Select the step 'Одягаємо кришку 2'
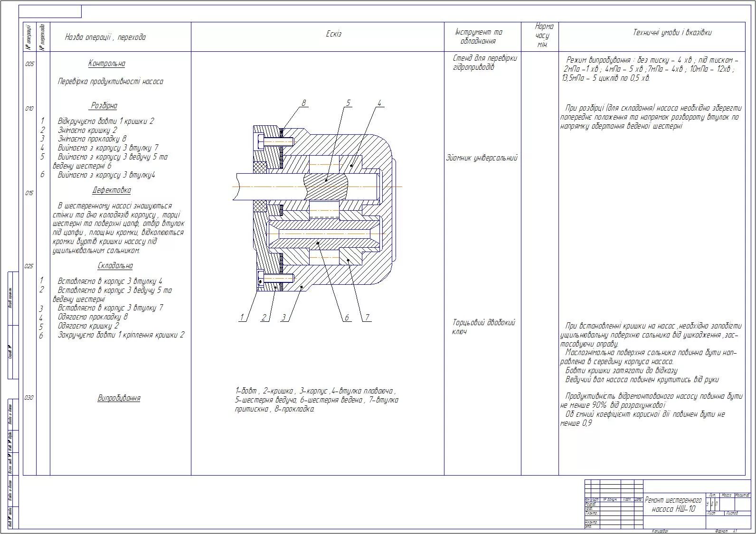 (88, 326)
